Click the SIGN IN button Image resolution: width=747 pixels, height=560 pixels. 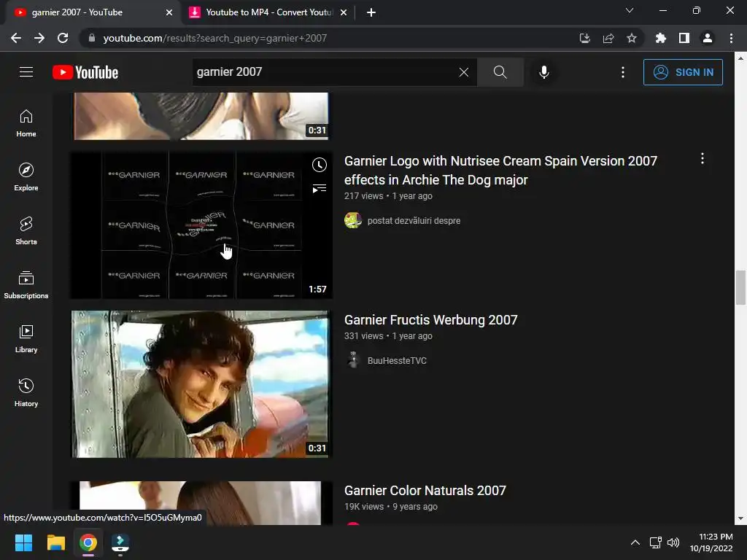tap(683, 72)
